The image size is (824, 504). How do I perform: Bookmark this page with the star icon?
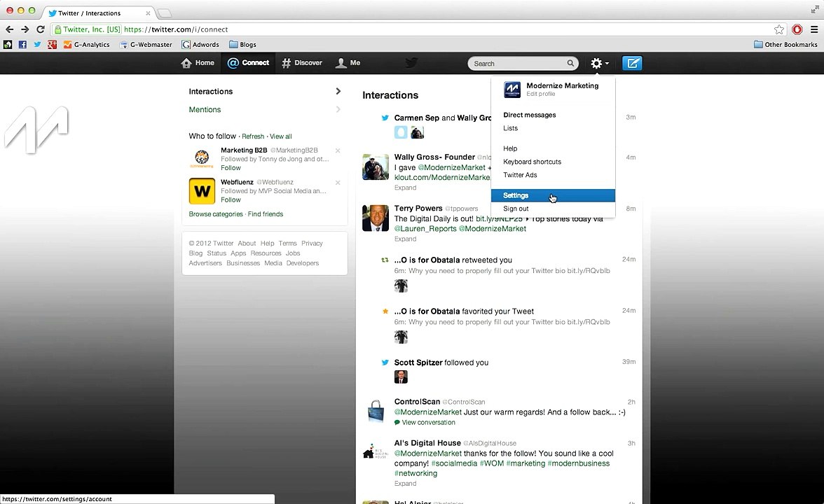779,29
